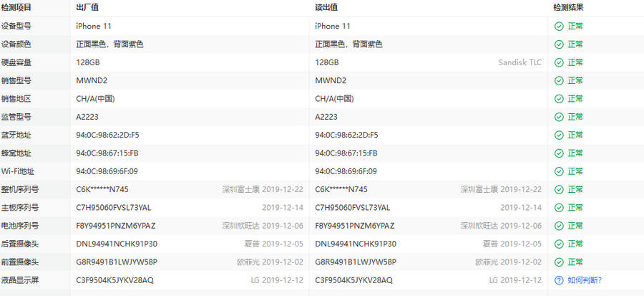Click the green check icon in 整机序列号 row

click(x=559, y=189)
